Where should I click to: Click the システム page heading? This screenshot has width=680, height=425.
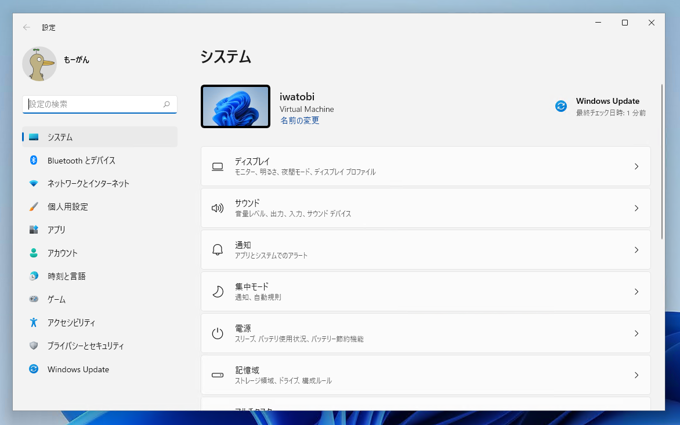[x=226, y=57]
